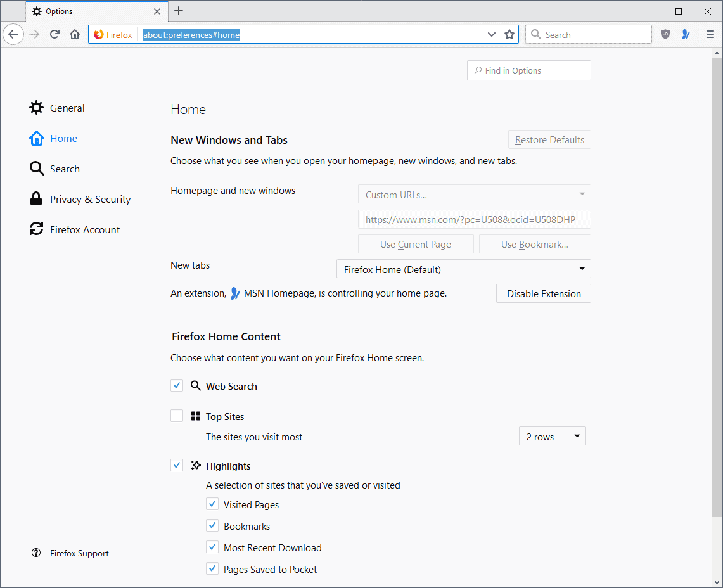This screenshot has height=588, width=723.
Task: Disable the Web Search checkbox
Action: click(x=177, y=385)
